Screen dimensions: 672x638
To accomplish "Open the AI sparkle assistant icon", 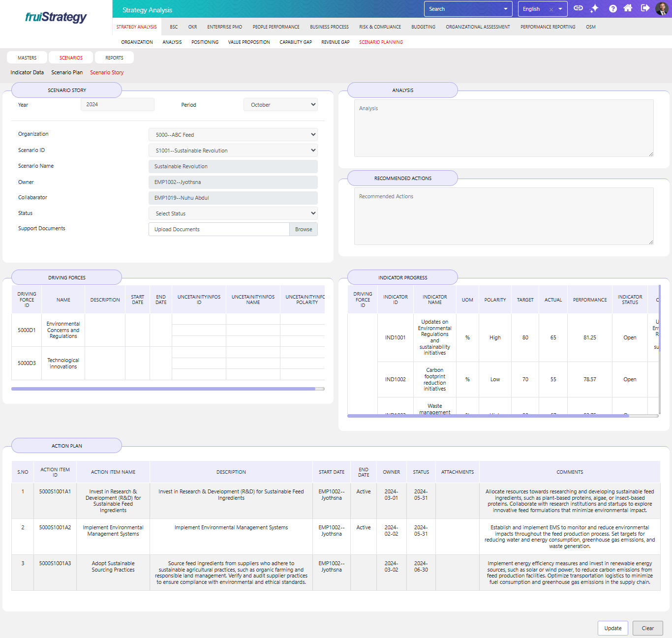I will [x=594, y=8].
